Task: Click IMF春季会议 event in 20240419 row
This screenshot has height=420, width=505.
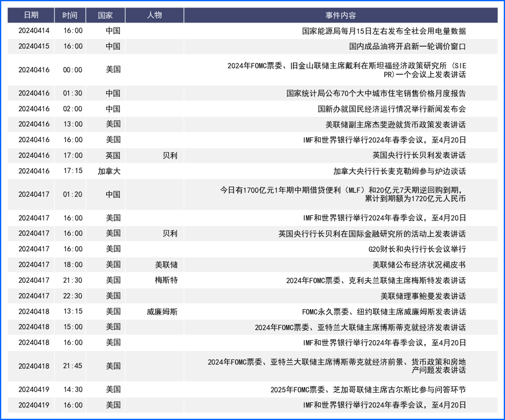Action: (x=385, y=405)
